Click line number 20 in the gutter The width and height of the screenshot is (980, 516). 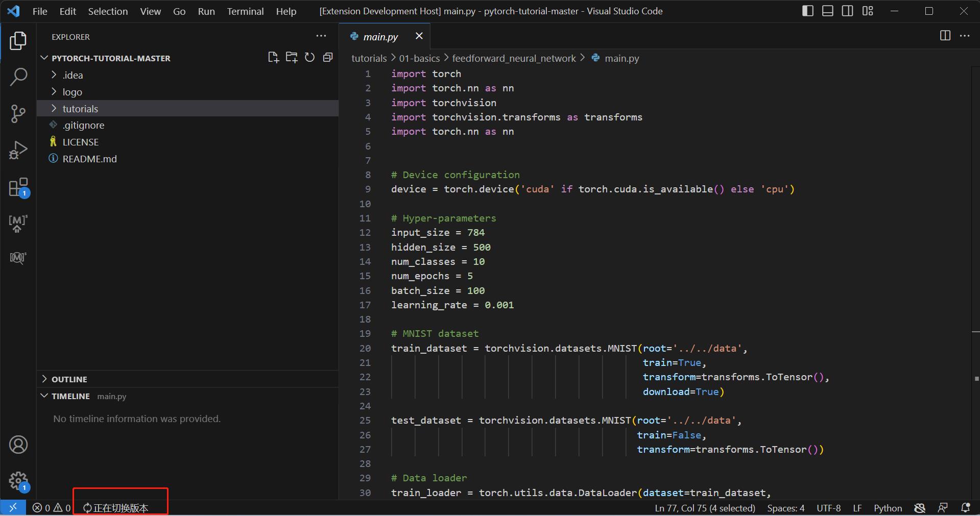coord(365,348)
